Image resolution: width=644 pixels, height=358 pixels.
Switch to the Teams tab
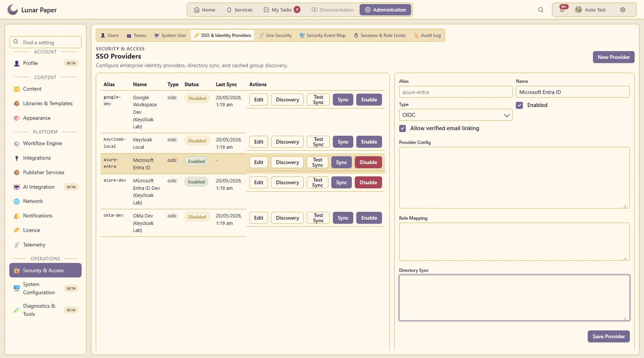[x=136, y=35]
